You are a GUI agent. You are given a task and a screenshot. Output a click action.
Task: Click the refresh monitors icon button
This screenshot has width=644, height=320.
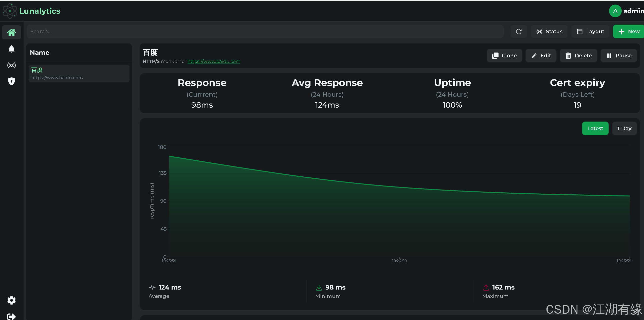point(519,31)
